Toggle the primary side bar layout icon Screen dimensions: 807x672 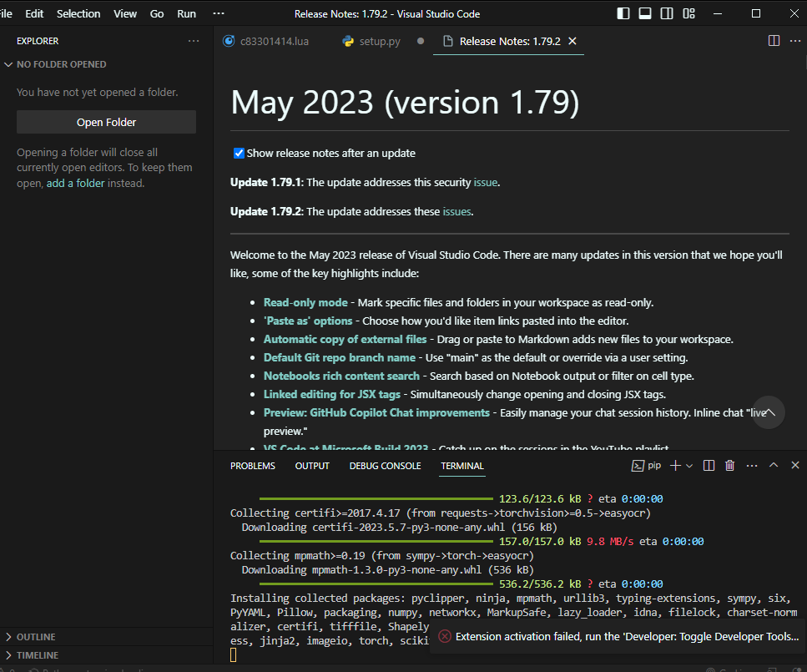pos(623,13)
